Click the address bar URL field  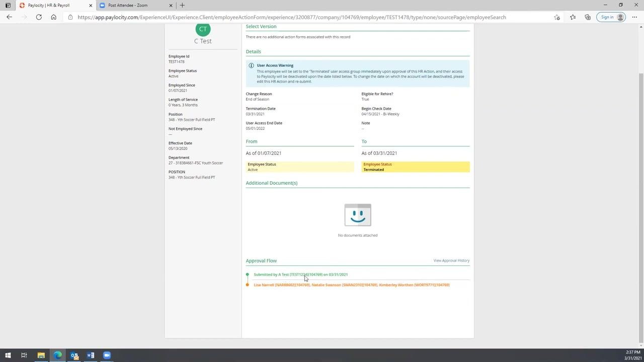(292, 17)
